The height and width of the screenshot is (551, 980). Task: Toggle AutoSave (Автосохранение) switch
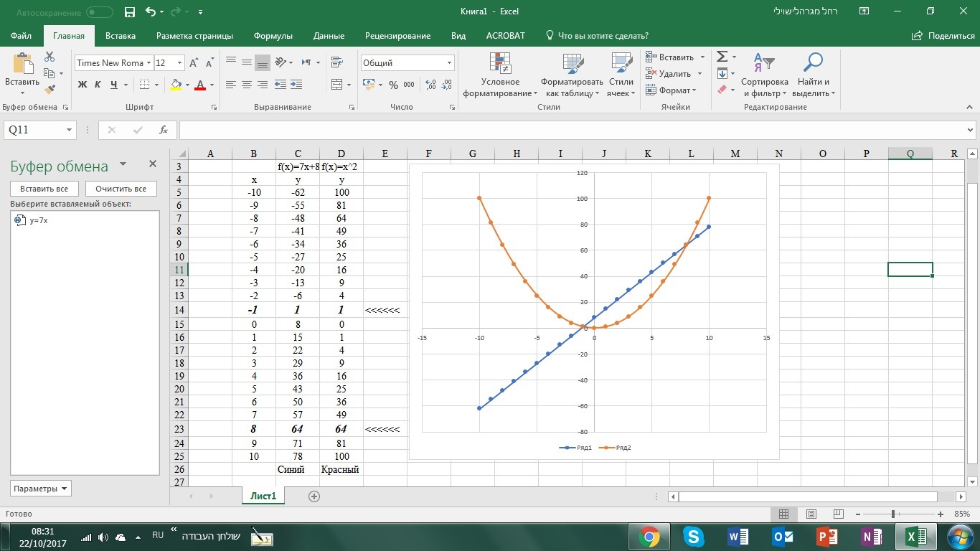100,12
